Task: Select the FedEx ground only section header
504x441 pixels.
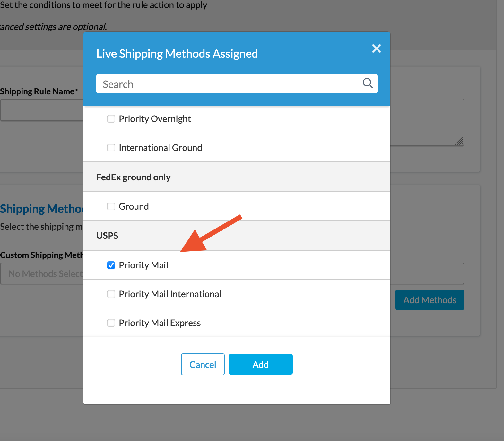Action: [134, 177]
